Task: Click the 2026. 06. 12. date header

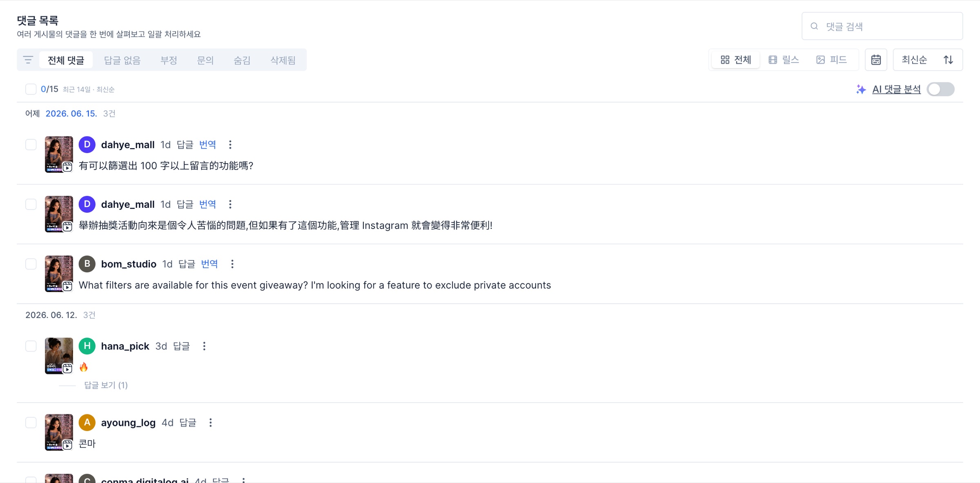Action: pyautogui.click(x=51, y=315)
